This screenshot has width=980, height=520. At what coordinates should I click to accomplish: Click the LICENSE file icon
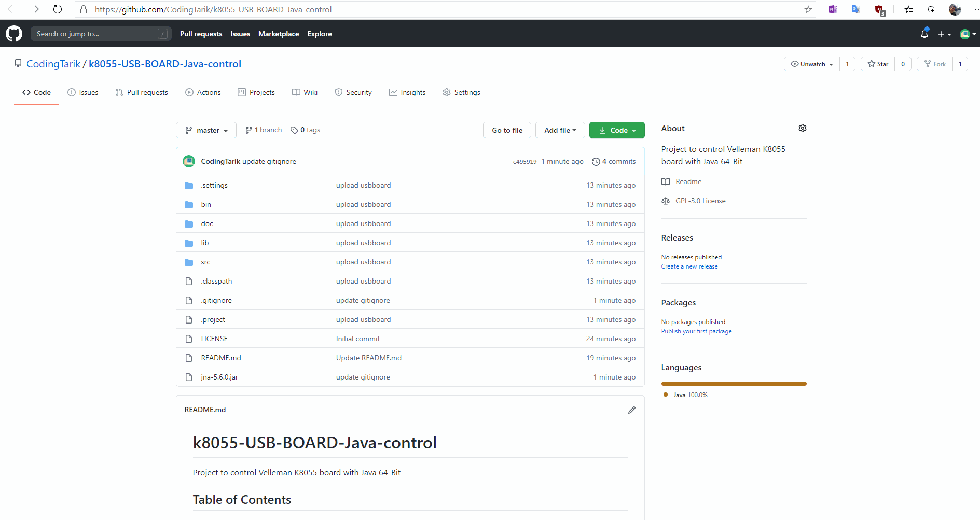coord(189,339)
